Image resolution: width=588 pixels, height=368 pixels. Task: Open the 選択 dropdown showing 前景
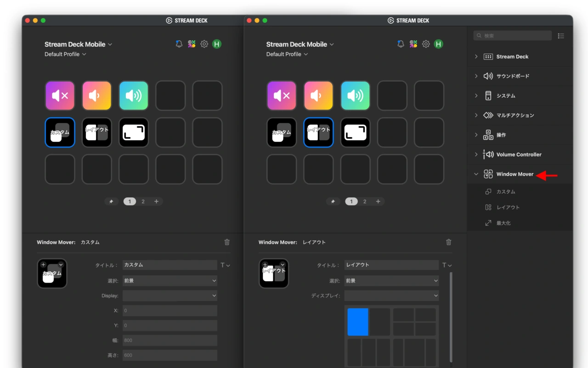170,280
